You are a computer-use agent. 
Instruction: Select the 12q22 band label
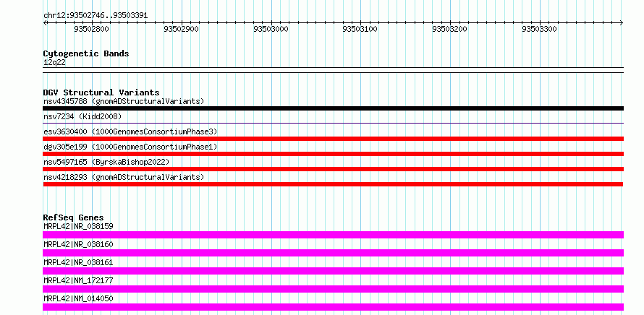[x=54, y=63]
